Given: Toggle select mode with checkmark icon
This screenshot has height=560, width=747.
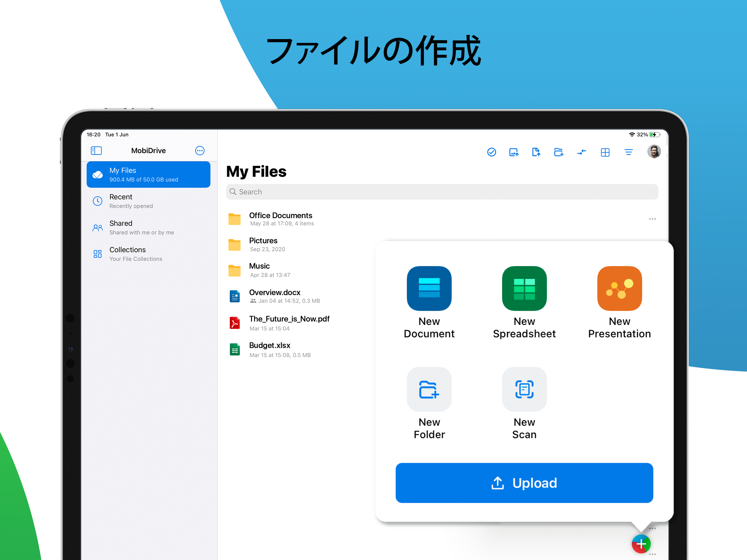Looking at the screenshot, I should pyautogui.click(x=491, y=152).
